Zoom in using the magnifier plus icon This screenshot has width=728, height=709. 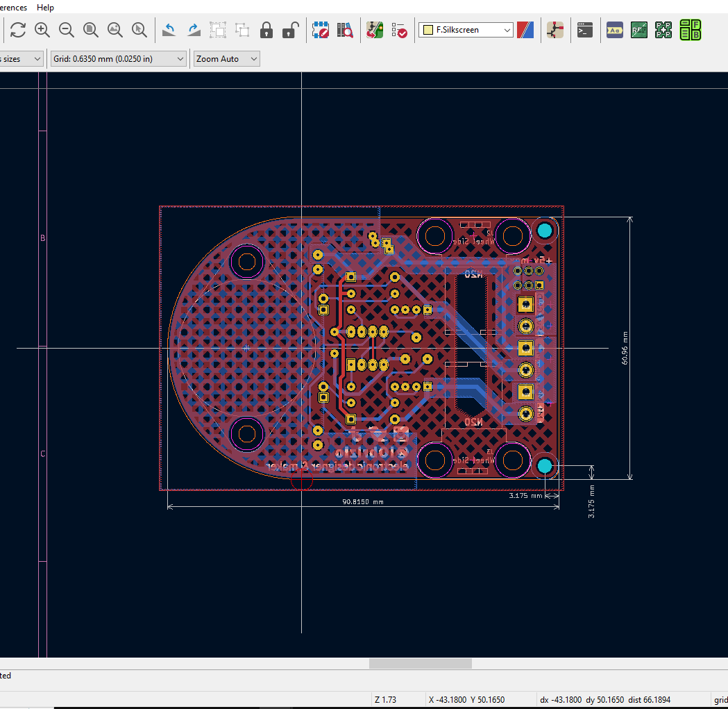(x=42, y=30)
